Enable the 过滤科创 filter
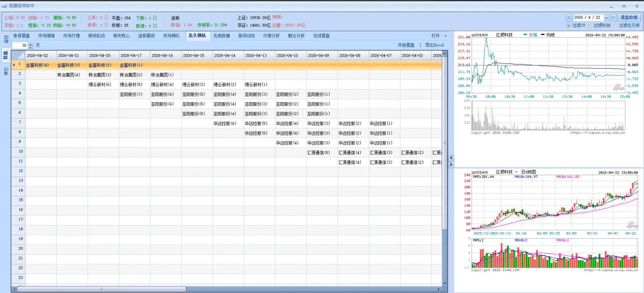This screenshot has height=293, width=644. [590, 26]
